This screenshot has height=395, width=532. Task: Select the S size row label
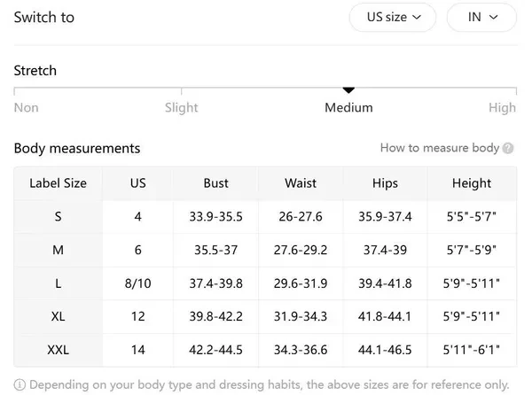point(59,216)
